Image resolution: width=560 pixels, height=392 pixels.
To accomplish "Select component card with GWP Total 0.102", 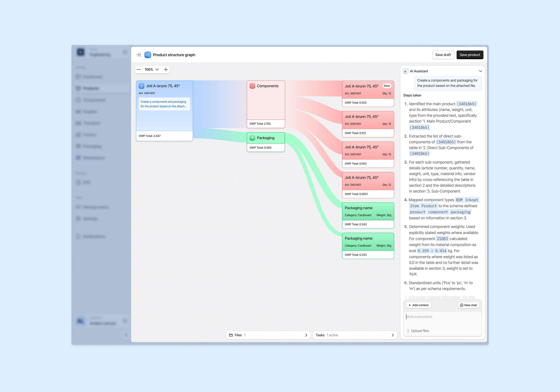I will 368,124.
